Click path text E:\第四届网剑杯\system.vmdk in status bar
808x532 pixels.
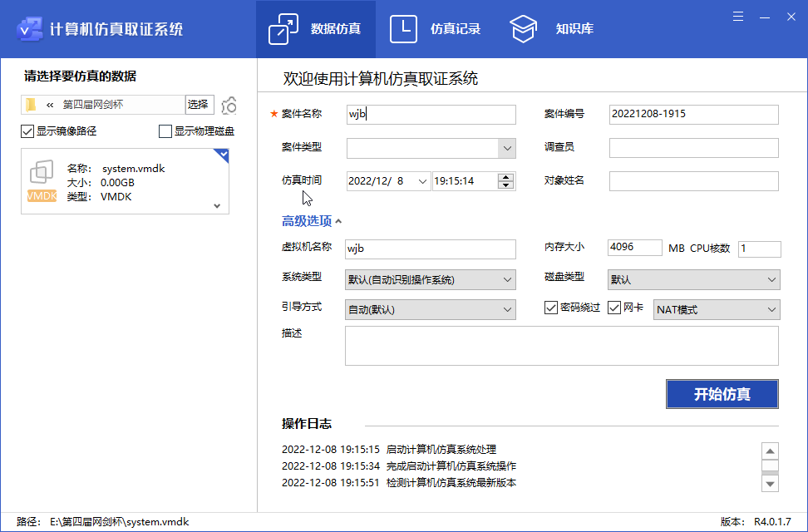pos(120,522)
